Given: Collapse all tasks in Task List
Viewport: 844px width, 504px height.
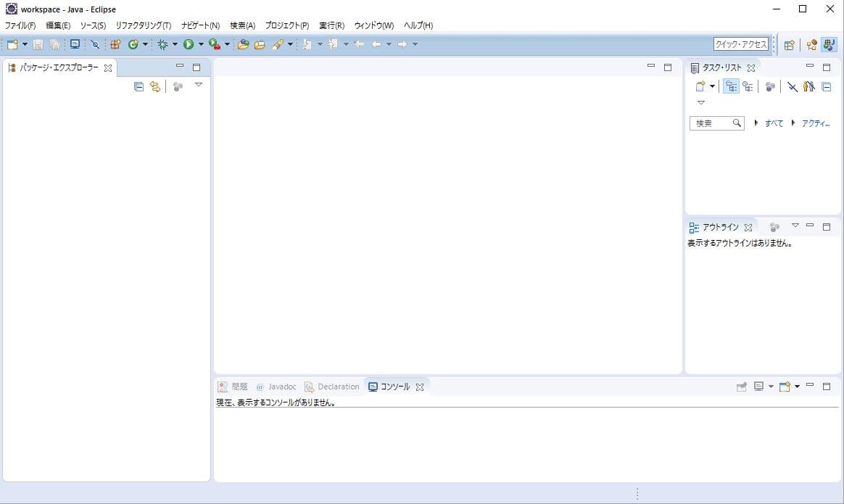Looking at the screenshot, I should 826,86.
